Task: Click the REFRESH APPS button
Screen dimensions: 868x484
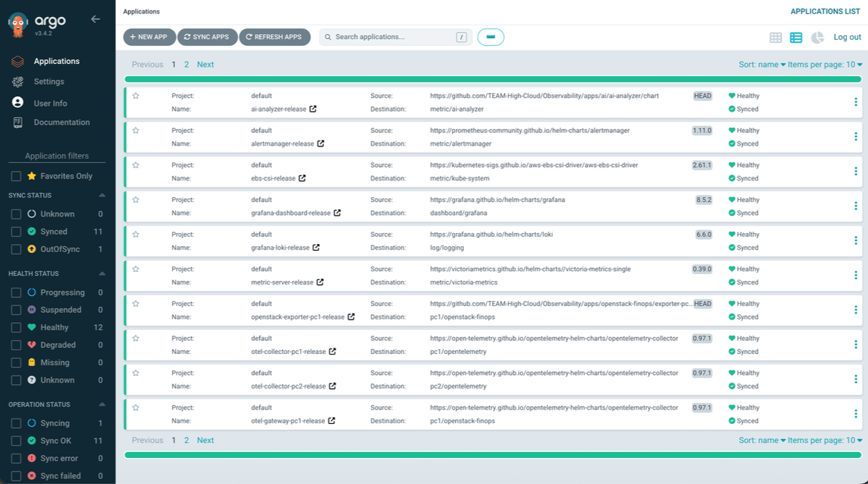Action: tap(274, 37)
